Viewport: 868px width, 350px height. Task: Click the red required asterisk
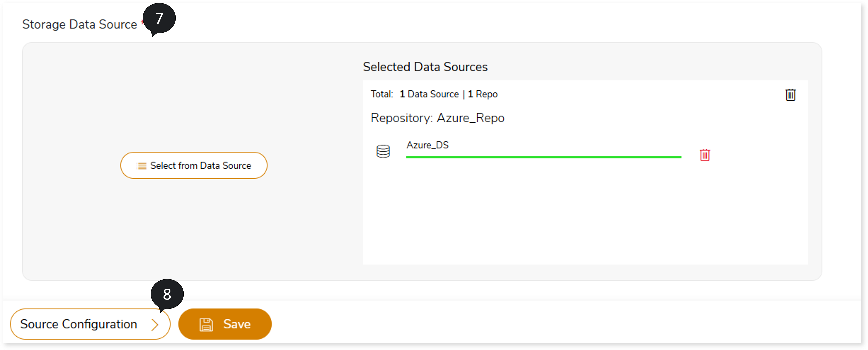click(x=142, y=22)
